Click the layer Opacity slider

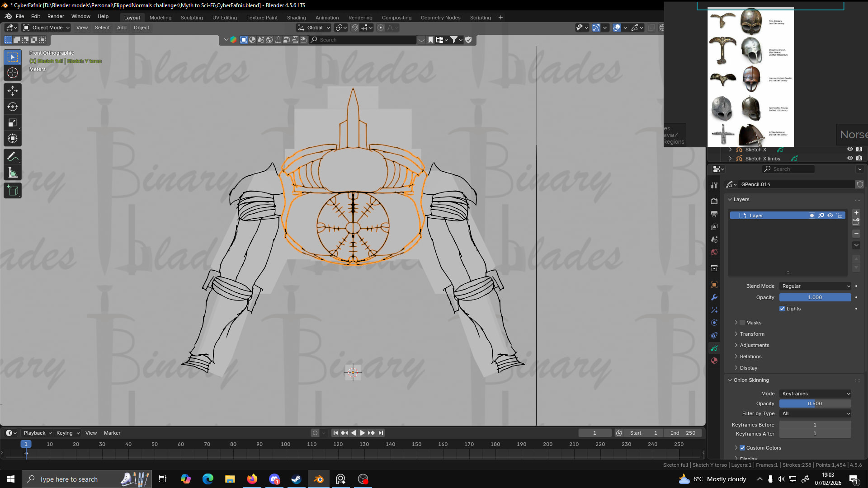click(815, 297)
